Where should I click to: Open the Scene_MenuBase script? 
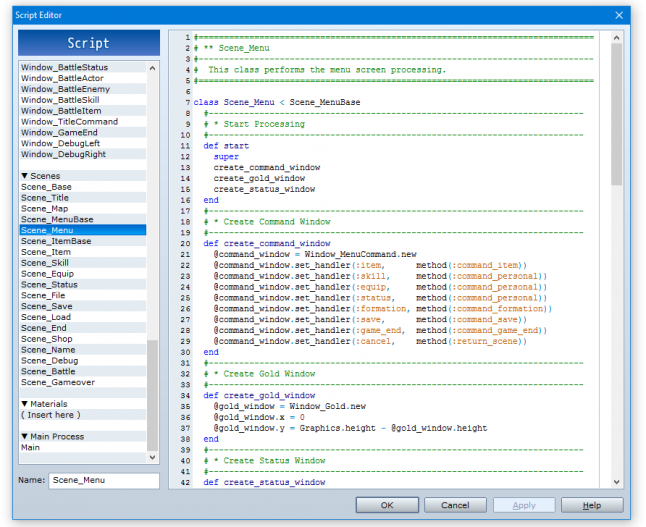[57, 219]
